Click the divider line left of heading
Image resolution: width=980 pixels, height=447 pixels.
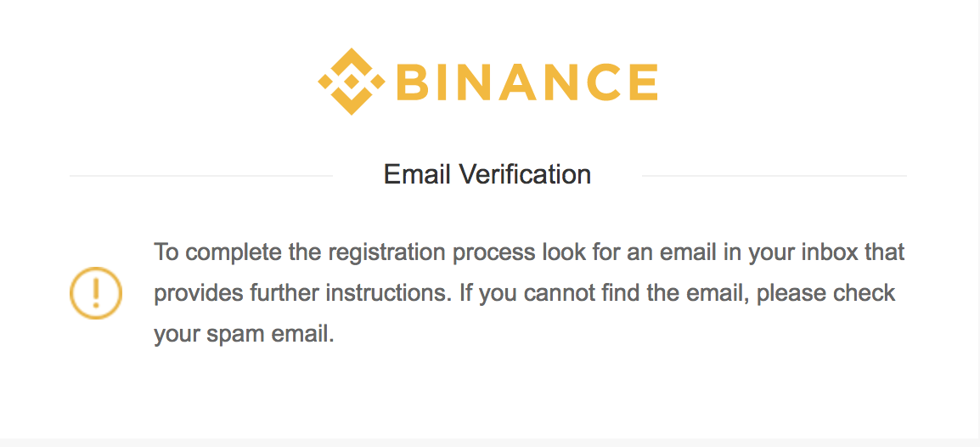[200, 176]
